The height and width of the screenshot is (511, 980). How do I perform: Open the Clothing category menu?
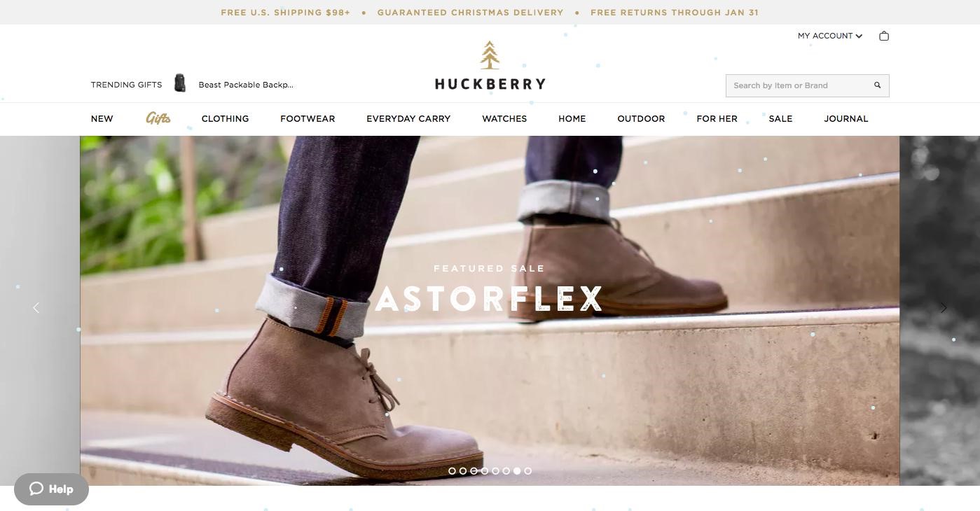[x=225, y=119]
